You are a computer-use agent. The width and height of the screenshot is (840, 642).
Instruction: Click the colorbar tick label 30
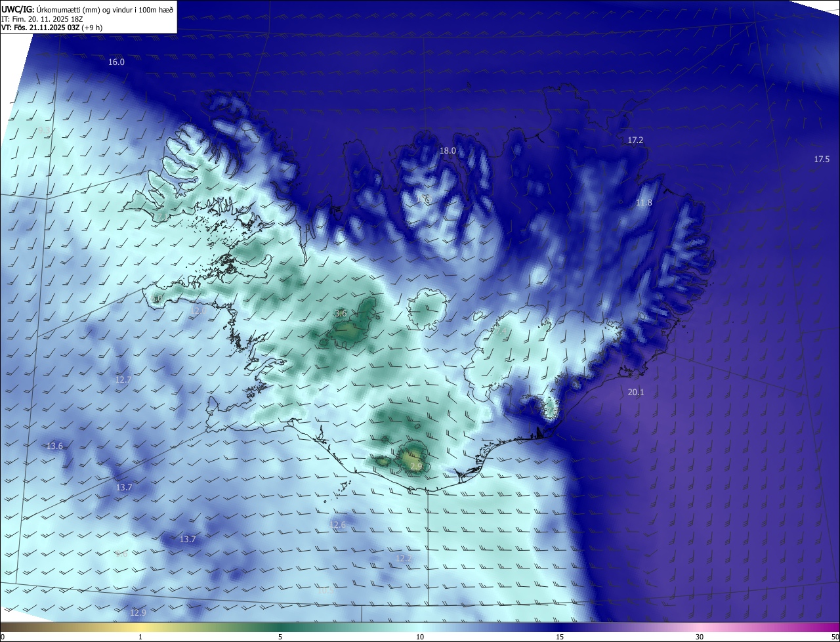(x=700, y=637)
